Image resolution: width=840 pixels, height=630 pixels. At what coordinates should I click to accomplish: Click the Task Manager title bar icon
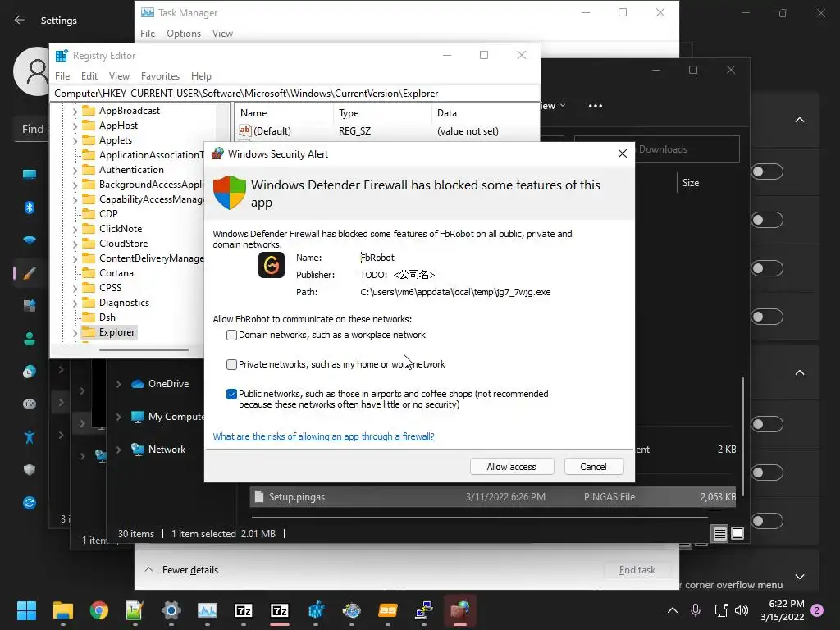[148, 12]
